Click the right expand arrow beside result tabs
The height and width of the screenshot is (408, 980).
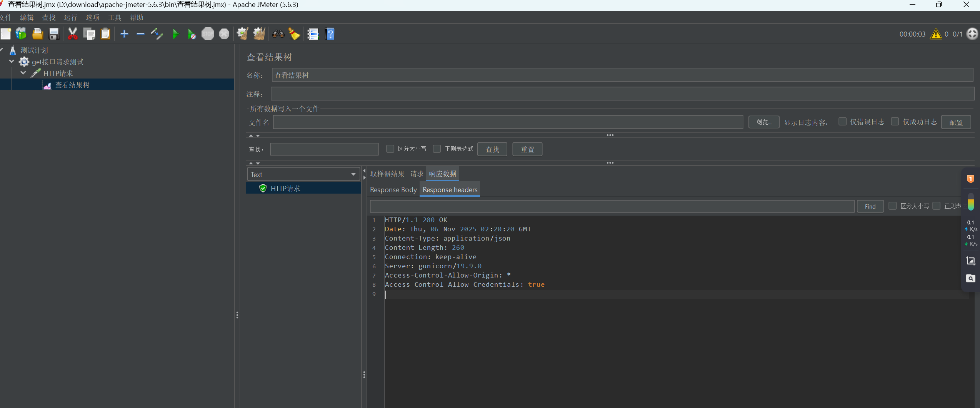pyautogui.click(x=364, y=177)
